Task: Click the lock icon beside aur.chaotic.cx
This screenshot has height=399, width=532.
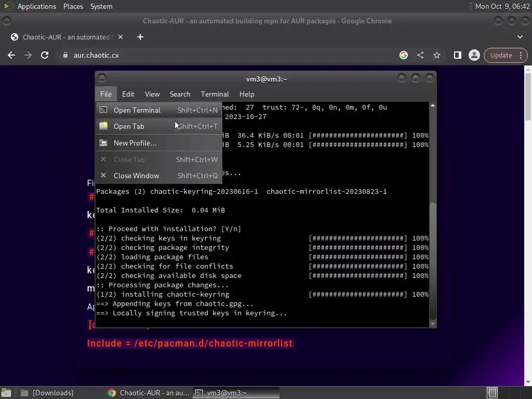Action: click(65, 55)
